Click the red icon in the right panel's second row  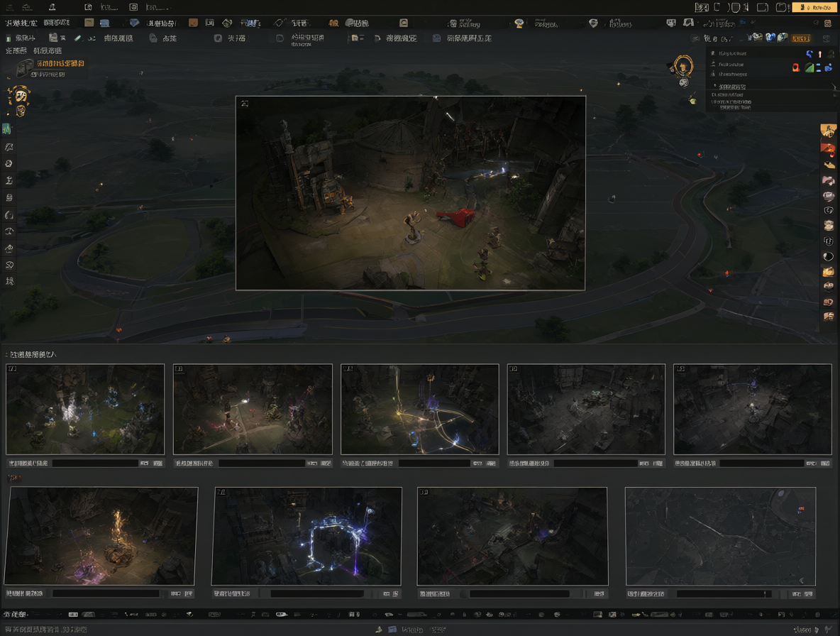click(796, 67)
